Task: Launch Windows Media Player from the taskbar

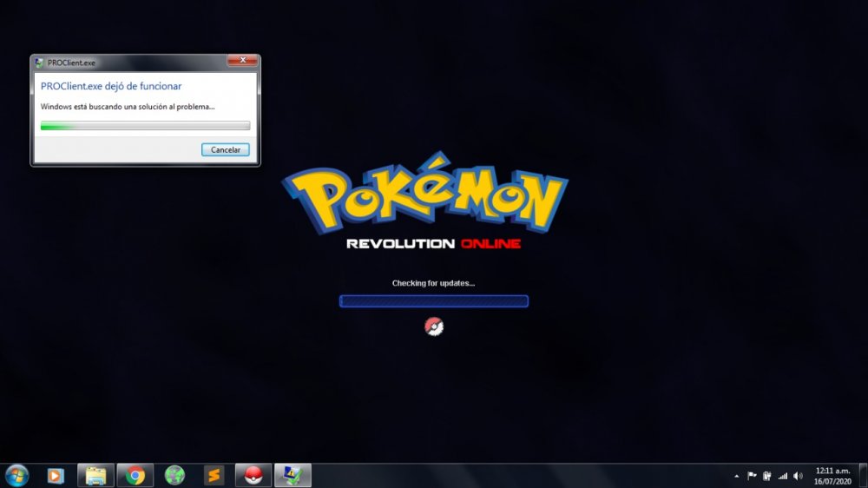Action: pyautogui.click(x=56, y=476)
